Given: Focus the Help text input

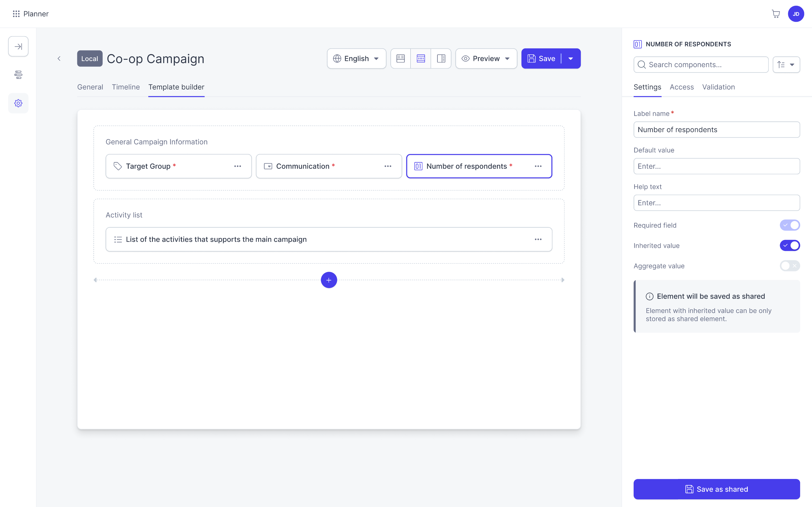Looking at the screenshot, I should coord(717,203).
